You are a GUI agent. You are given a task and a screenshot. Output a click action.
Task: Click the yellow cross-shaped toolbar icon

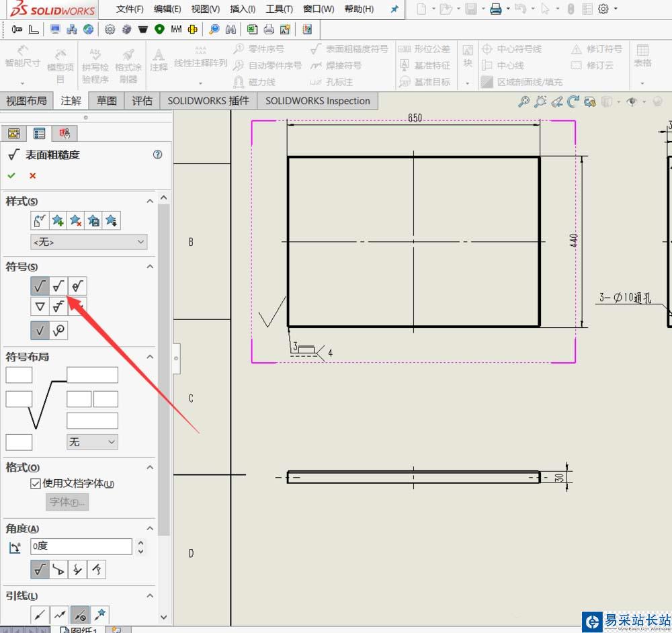192,29
